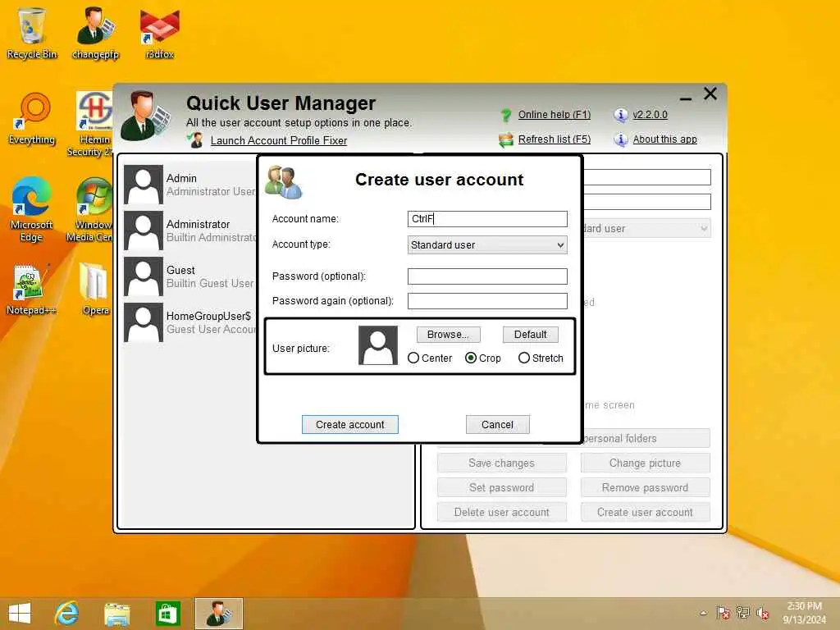The height and width of the screenshot is (630, 840).
Task: Click the Change picture button
Action: pyautogui.click(x=645, y=463)
